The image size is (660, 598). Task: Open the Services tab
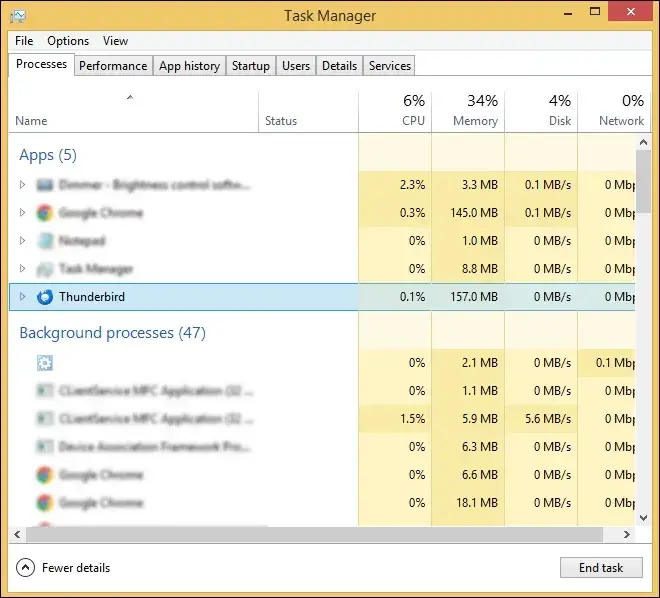click(x=389, y=66)
